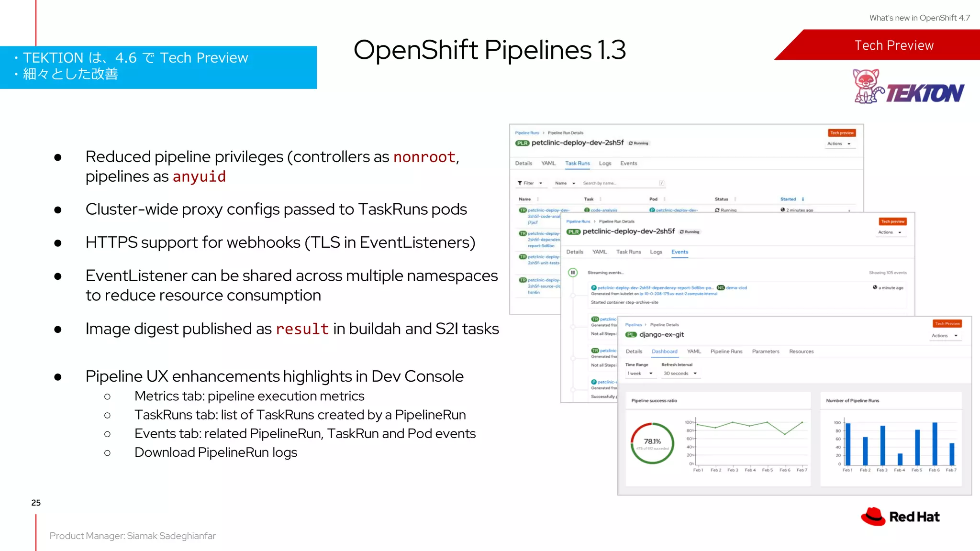Viewport: 980px width, 551px height.
Task: Click the Feb 6 bar in Pipeline Runs chart
Action: pos(935,444)
